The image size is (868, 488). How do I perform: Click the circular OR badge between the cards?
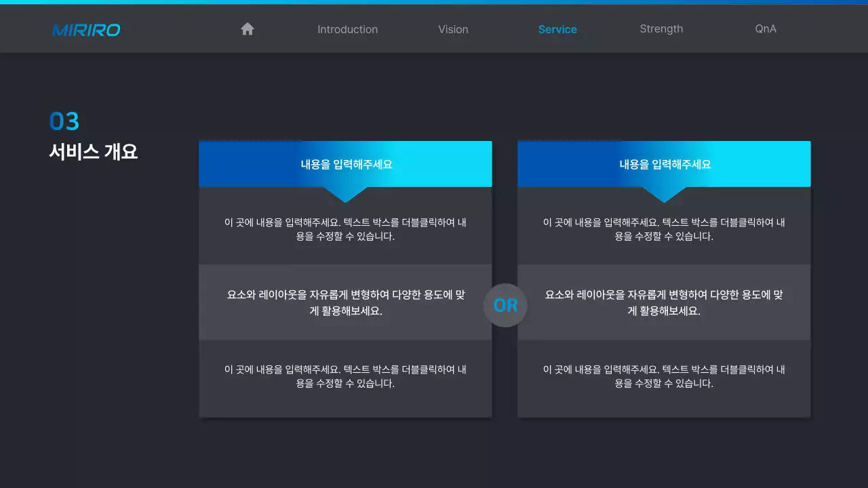click(x=505, y=305)
